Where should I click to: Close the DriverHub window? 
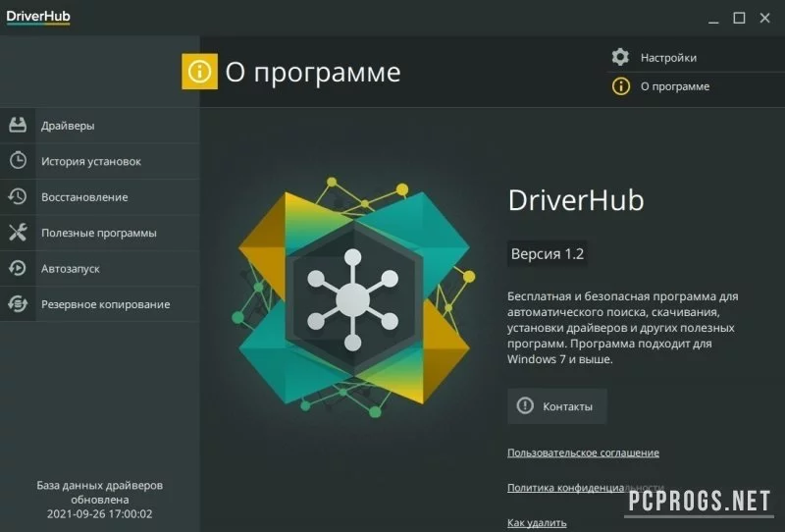click(x=765, y=18)
